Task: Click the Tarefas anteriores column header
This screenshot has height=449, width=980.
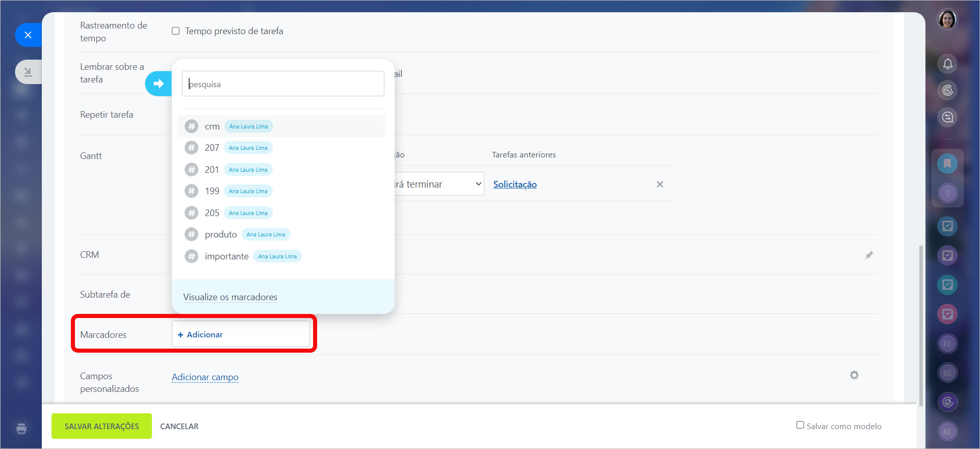Action: (524, 155)
